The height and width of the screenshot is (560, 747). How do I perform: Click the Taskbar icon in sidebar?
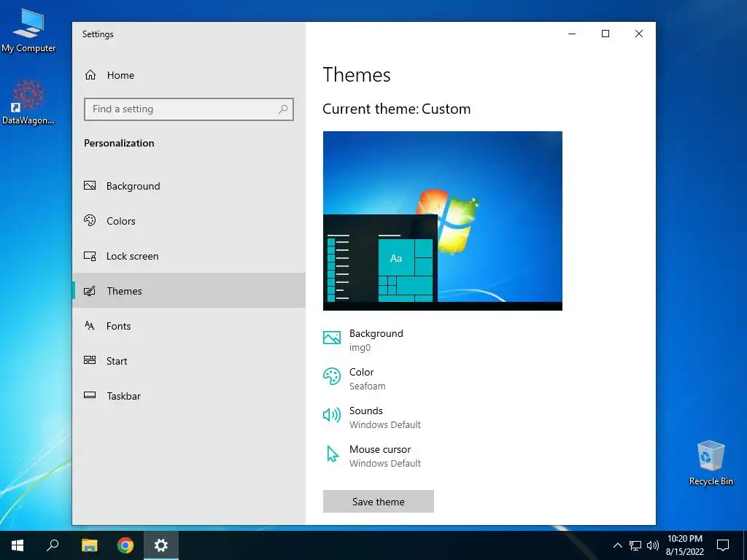pyautogui.click(x=90, y=395)
